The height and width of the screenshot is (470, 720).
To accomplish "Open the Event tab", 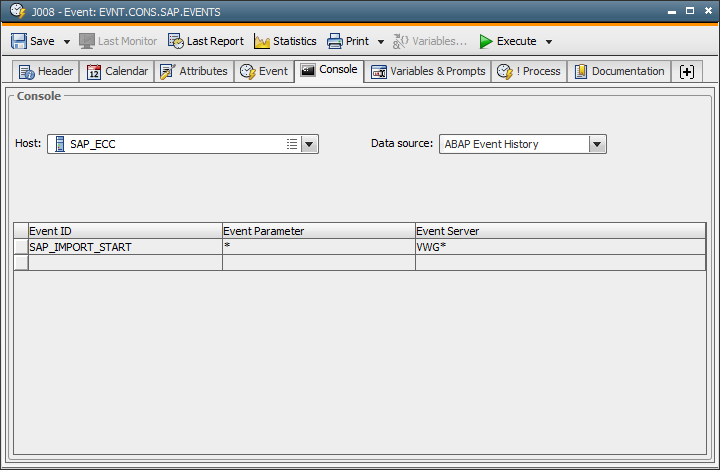I will pos(264,72).
